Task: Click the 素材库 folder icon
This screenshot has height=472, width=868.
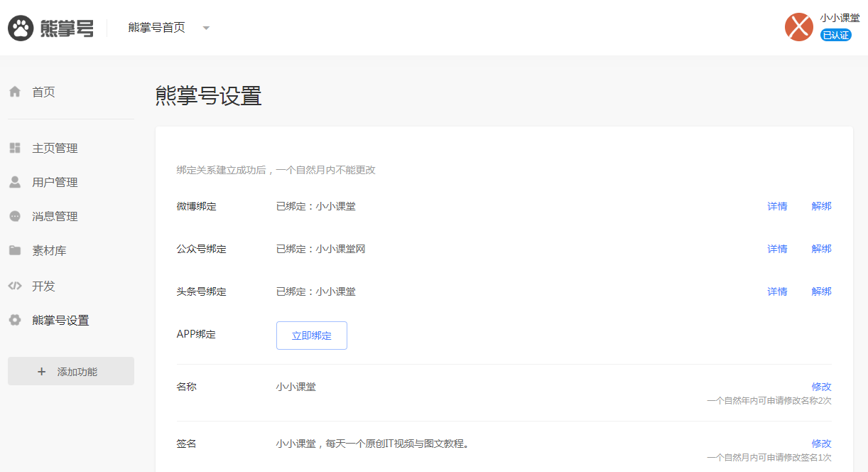Action: click(x=15, y=250)
